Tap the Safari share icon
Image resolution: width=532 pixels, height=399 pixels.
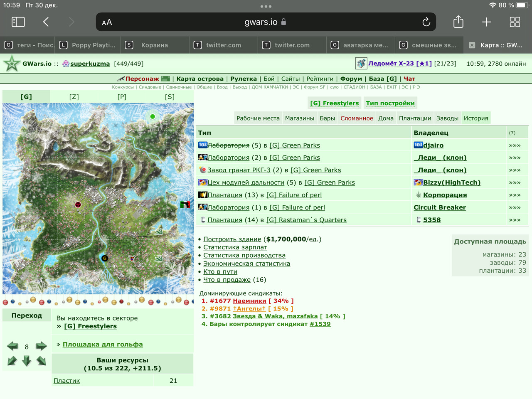pyautogui.click(x=458, y=22)
